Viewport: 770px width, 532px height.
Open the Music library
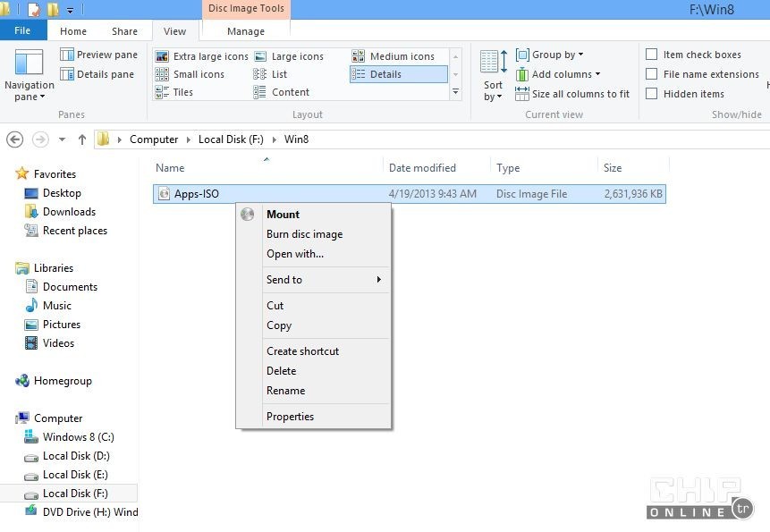pyautogui.click(x=48, y=305)
